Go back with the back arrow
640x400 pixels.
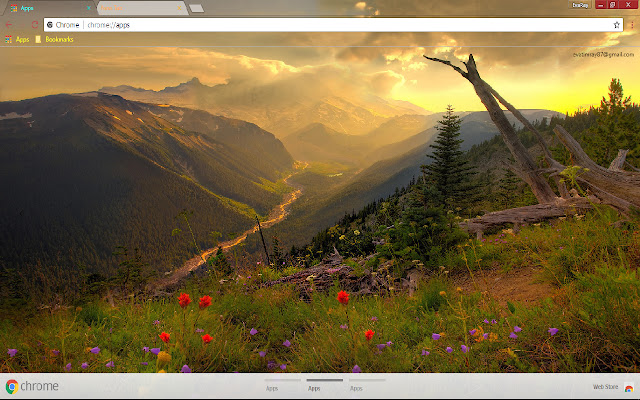(9, 25)
